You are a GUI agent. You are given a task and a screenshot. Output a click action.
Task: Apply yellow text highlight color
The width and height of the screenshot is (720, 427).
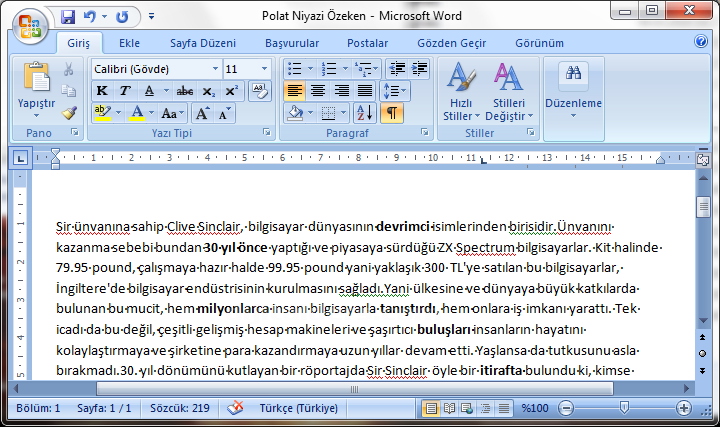(x=103, y=113)
